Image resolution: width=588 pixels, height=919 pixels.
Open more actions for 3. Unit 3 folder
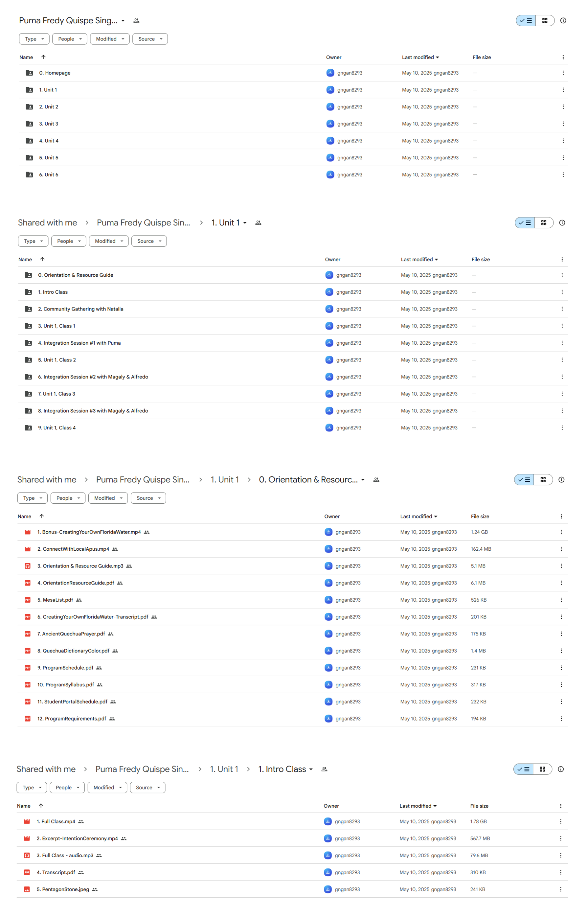pyautogui.click(x=563, y=124)
